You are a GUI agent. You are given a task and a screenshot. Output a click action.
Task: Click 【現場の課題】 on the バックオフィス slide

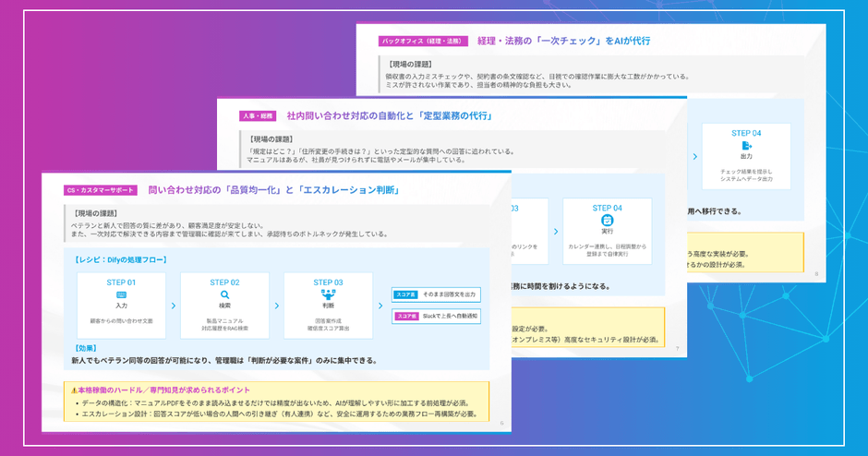[x=410, y=65]
